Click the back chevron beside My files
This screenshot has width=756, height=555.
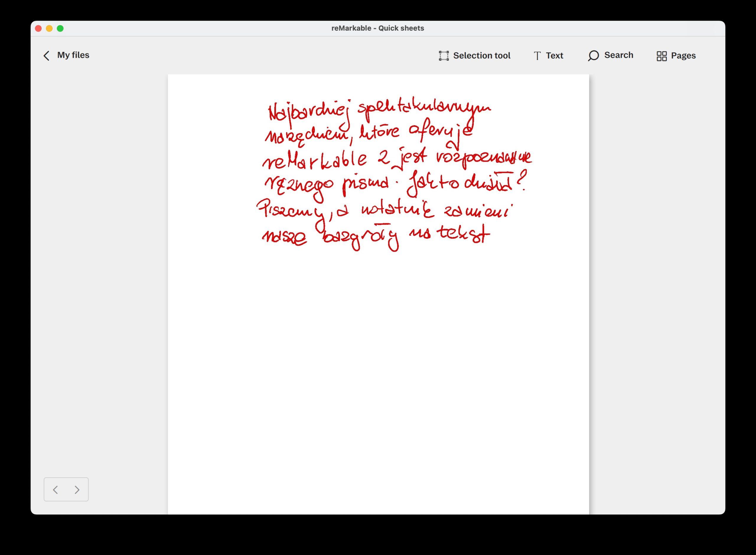[x=46, y=56]
